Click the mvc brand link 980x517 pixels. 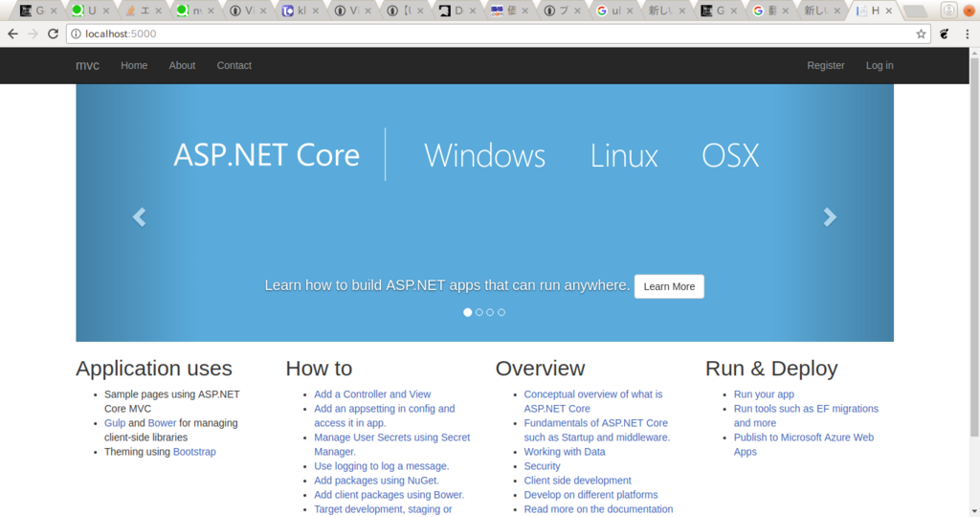click(x=87, y=65)
